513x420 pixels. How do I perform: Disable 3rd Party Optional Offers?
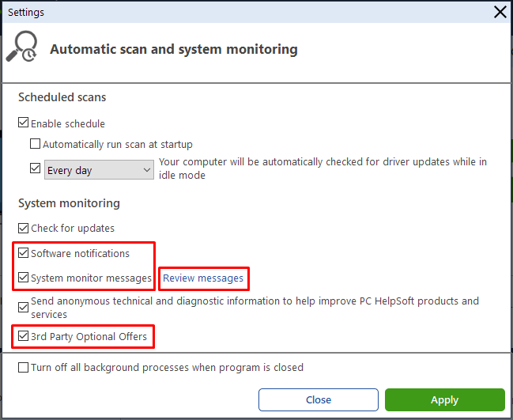pyautogui.click(x=23, y=336)
